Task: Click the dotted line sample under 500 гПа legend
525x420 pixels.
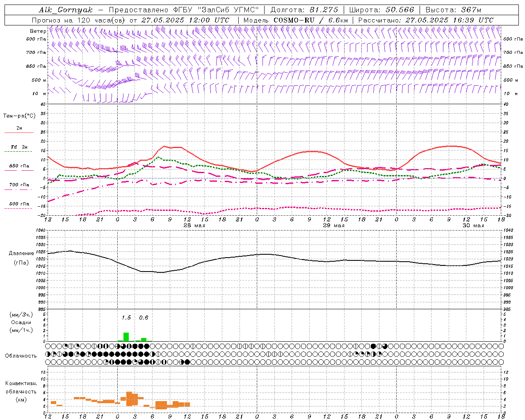Action: [19, 209]
